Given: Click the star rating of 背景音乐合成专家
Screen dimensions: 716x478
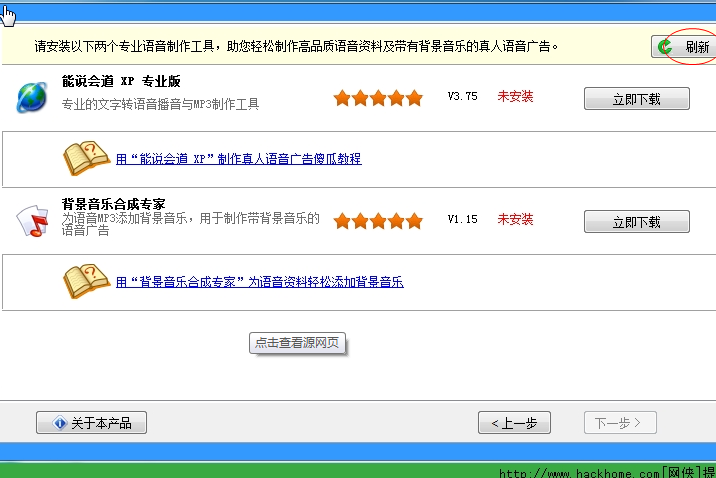Looking at the screenshot, I should 378,221.
